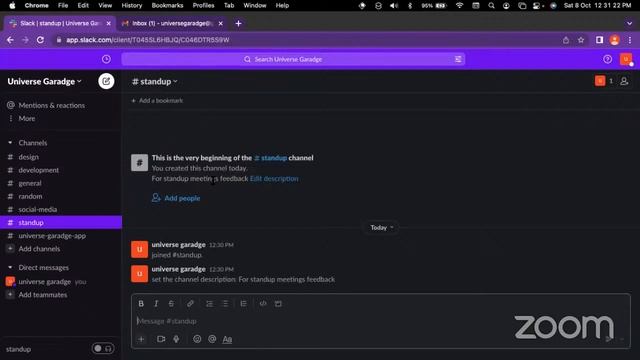Toggle italic formatting in message composer
The width and height of the screenshot is (640, 360).
[156, 304]
